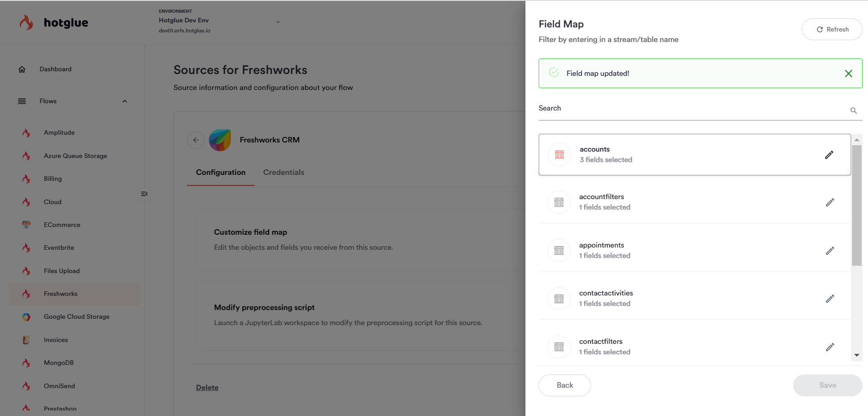Edit the accountfilters field map
Viewport: 868px width, 416px height.
point(830,202)
